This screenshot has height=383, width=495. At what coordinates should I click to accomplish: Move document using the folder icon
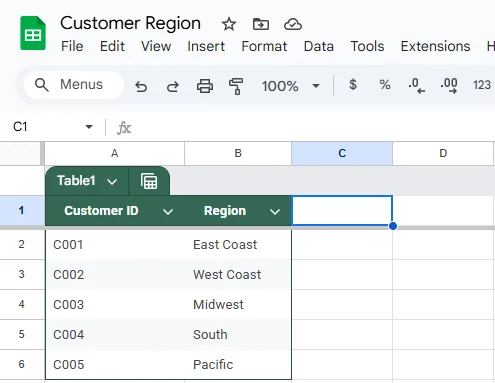[261, 24]
